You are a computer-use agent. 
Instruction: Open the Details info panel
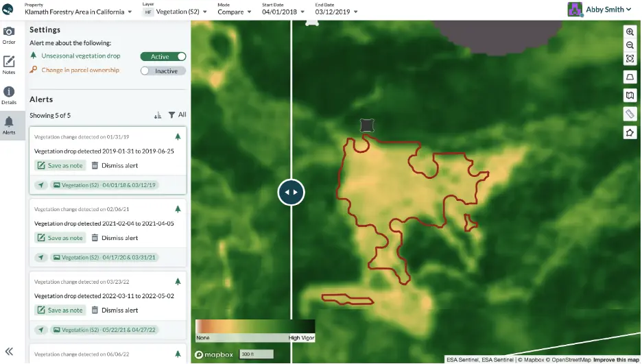click(x=9, y=95)
